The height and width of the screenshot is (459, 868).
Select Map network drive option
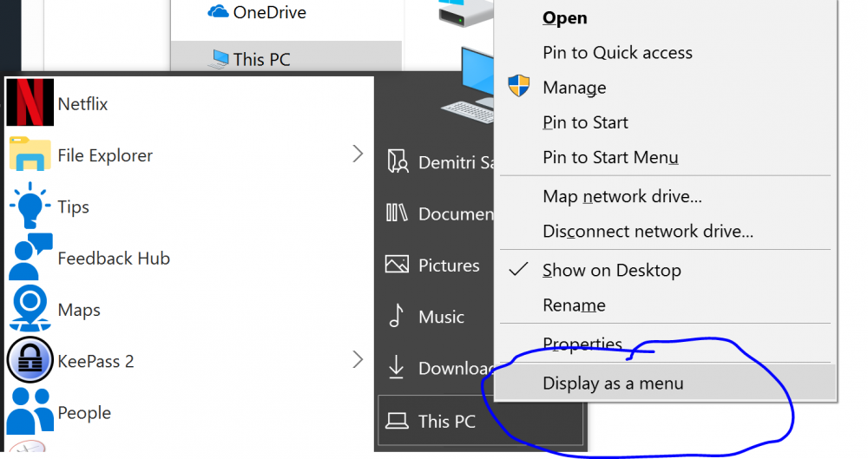click(x=621, y=197)
